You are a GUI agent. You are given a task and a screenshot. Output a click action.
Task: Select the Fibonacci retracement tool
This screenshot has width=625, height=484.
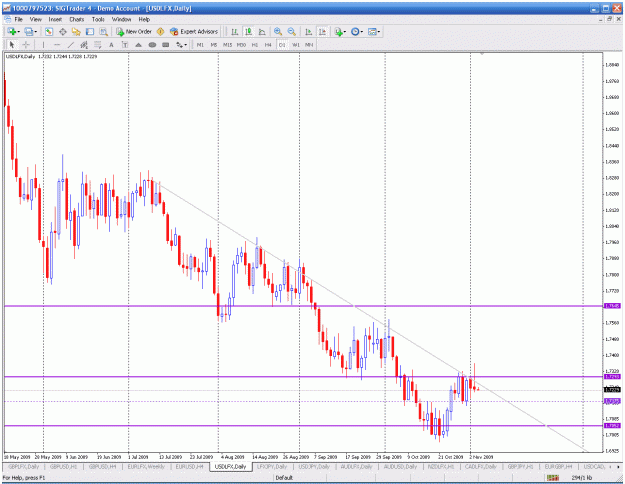tap(97, 45)
